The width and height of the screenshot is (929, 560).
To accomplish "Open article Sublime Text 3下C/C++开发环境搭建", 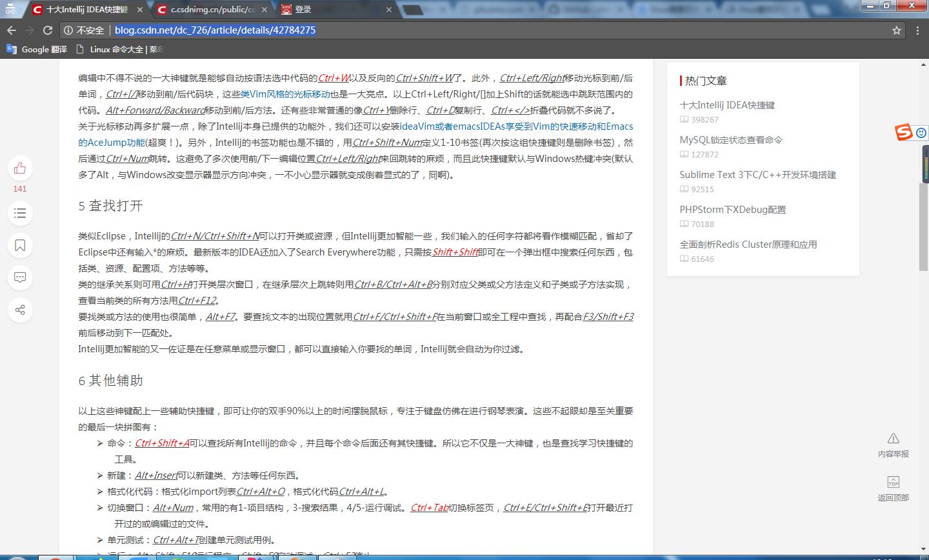I will point(757,175).
